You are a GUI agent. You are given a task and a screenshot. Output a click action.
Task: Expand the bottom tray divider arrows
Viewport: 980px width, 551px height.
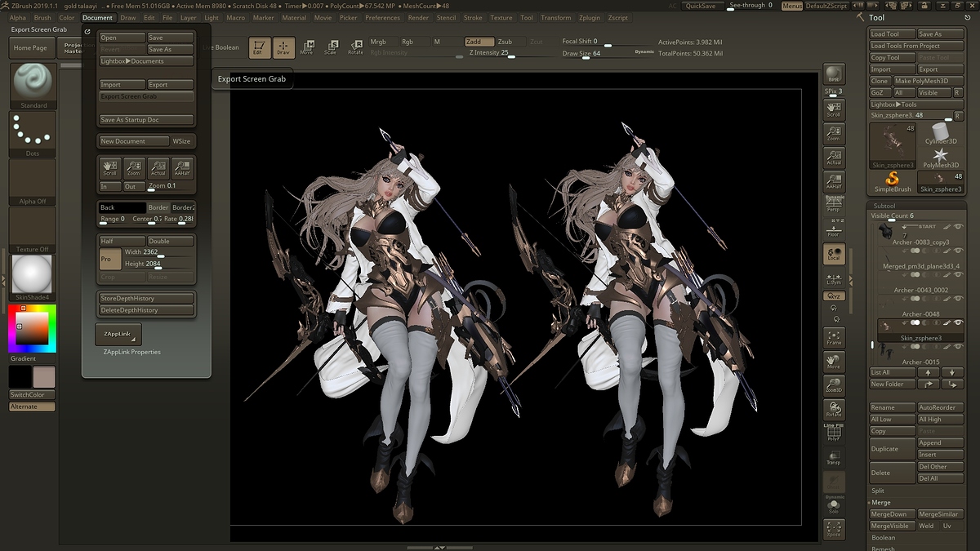point(439,547)
